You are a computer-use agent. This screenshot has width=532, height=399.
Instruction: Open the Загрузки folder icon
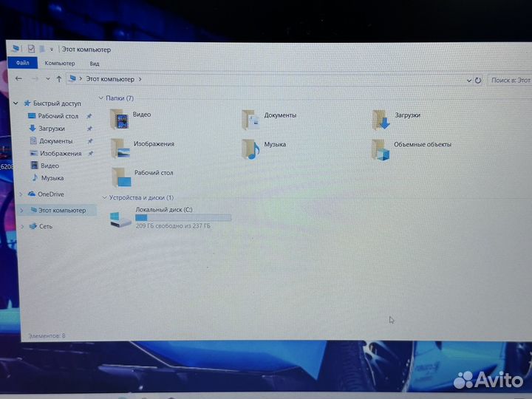381,120
